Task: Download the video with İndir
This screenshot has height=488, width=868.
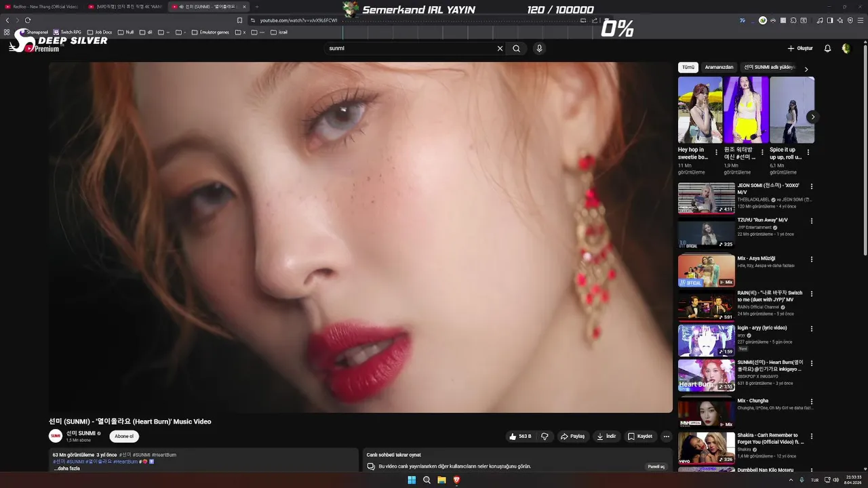Action: click(606, 436)
